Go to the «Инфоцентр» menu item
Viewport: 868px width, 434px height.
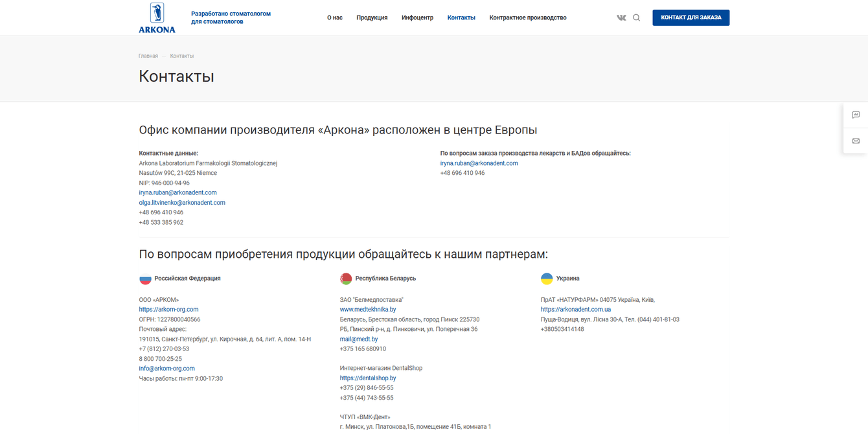coord(417,18)
